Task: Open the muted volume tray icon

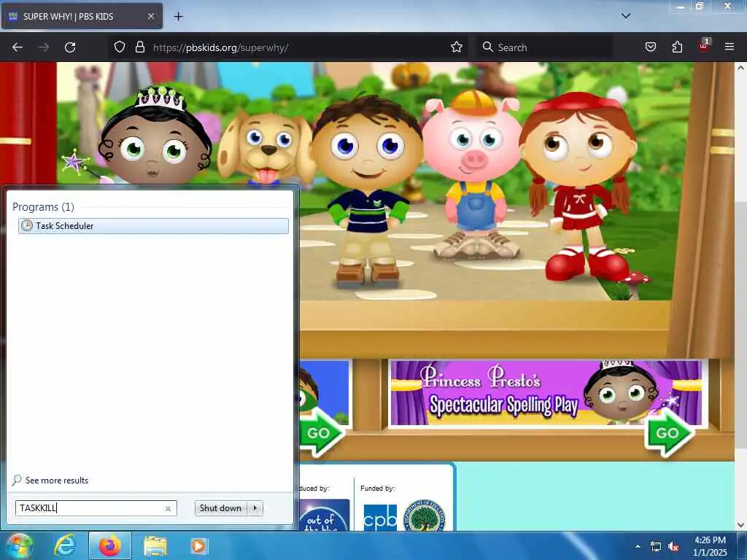Action: coord(673,547)
